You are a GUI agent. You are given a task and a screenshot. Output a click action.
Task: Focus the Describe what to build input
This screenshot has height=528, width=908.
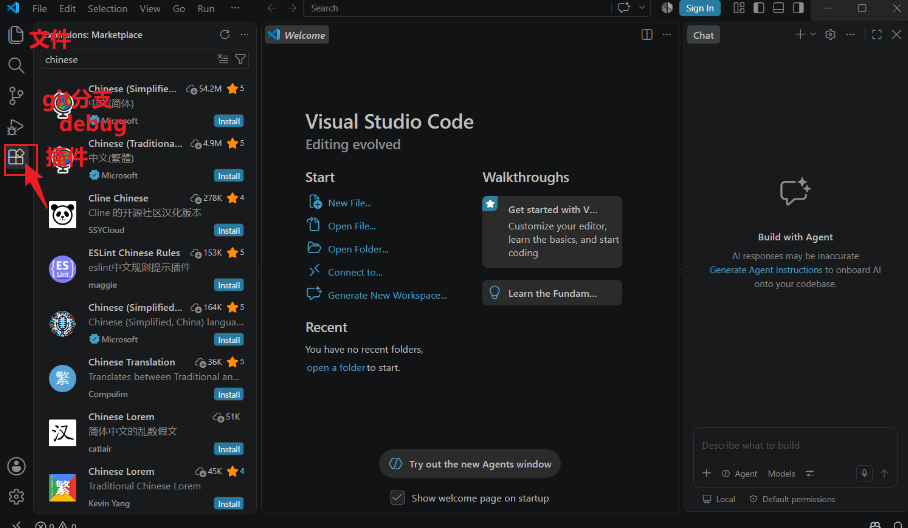pyautogui.click(x=794, y=445)
